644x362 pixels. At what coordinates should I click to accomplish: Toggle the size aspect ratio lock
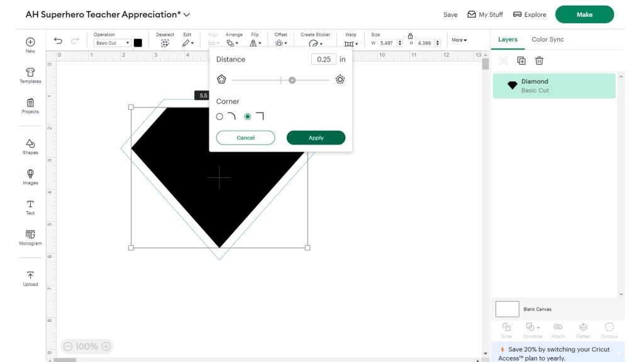pos(410,36)
